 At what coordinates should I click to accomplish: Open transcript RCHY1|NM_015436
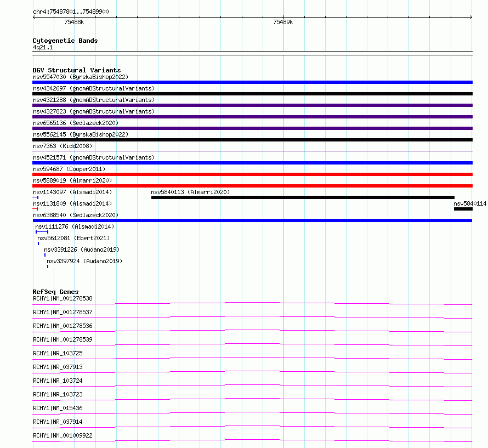tap(58, 408)
